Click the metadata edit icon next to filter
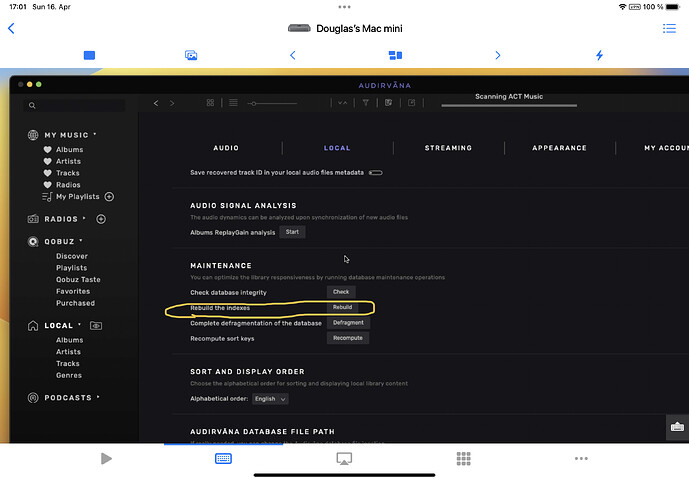 [x=388, y=103]
